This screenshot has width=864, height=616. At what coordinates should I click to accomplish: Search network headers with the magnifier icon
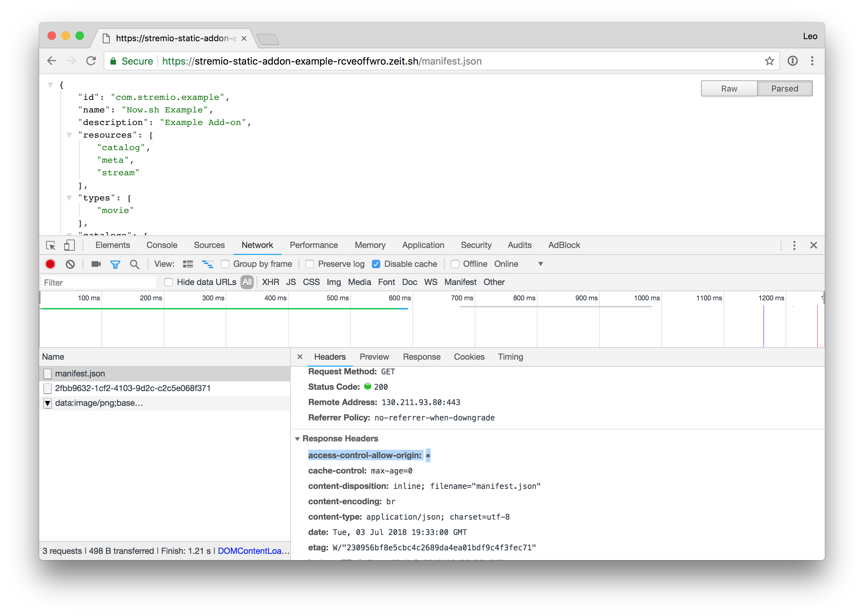pyautogui.click(x=135, y=264)
